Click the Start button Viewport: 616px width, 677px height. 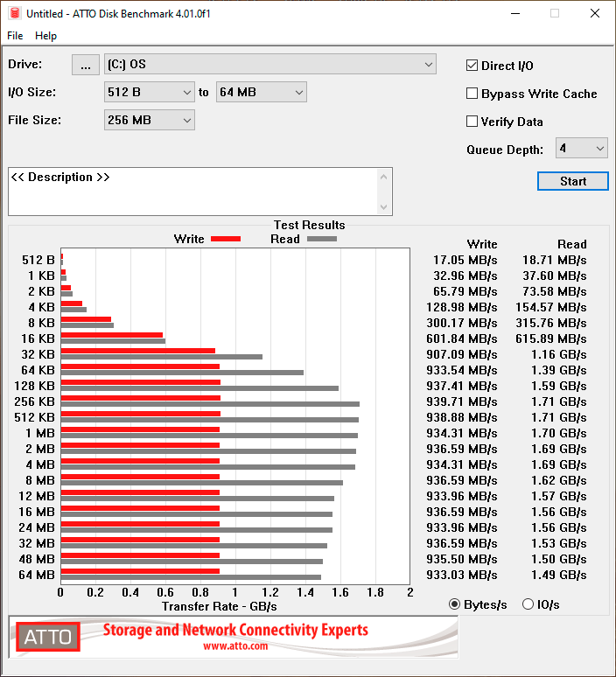pyautogui.click(x=573, y=181)
